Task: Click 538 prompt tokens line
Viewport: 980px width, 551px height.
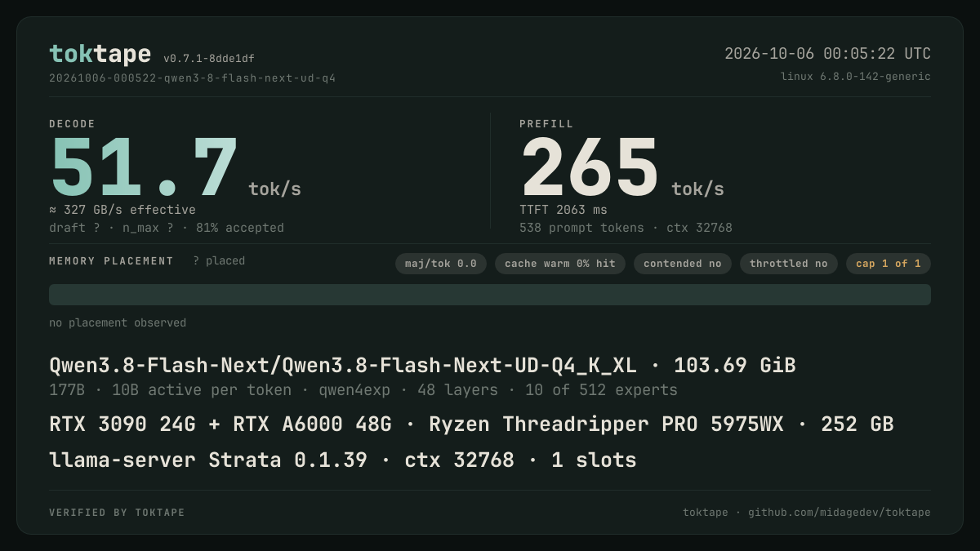Action: (x=626, y=228)
